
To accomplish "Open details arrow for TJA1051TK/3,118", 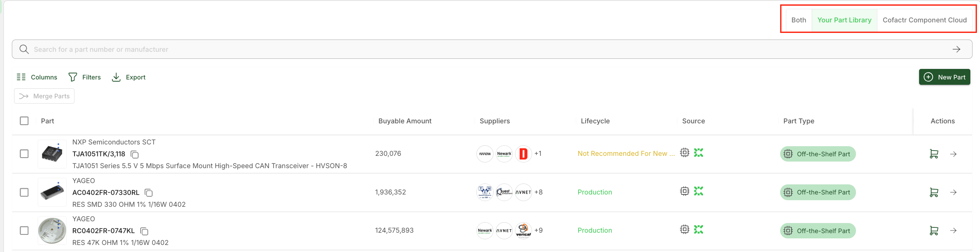I will click(953, 154).
